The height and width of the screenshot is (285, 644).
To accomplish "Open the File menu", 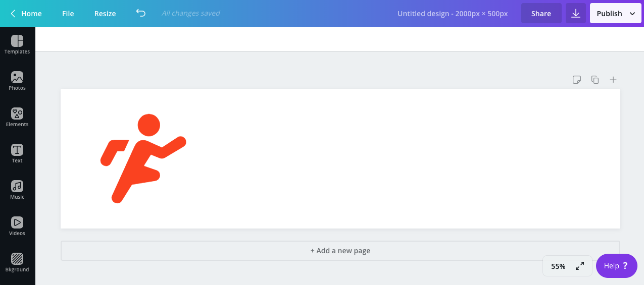I will click(68, 14).
